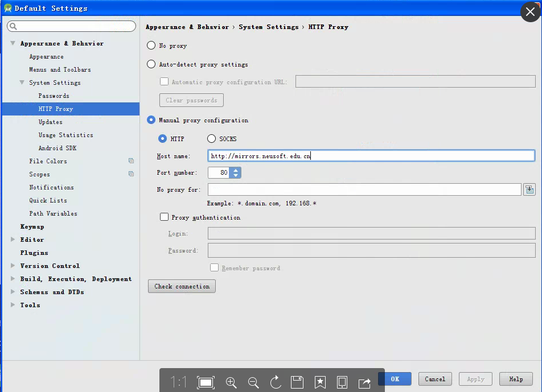Expand the Version Control tree node
This screenshot has height=392, width=542.
point(13,266)
